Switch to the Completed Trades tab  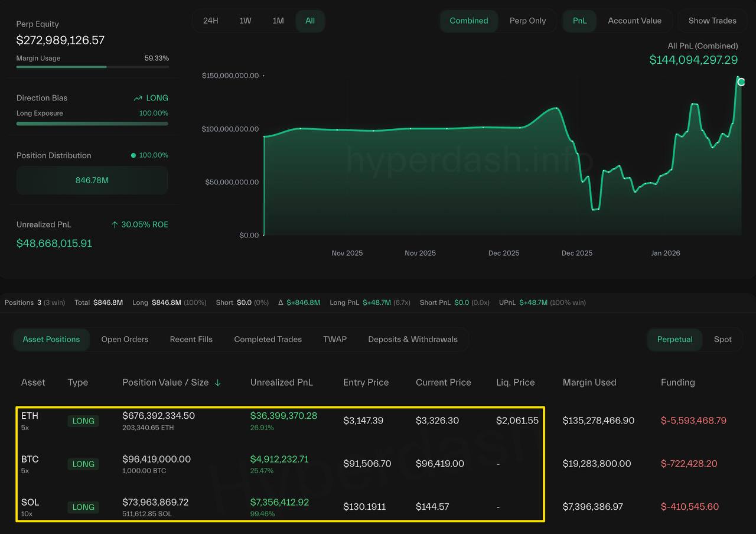[268, 340]
